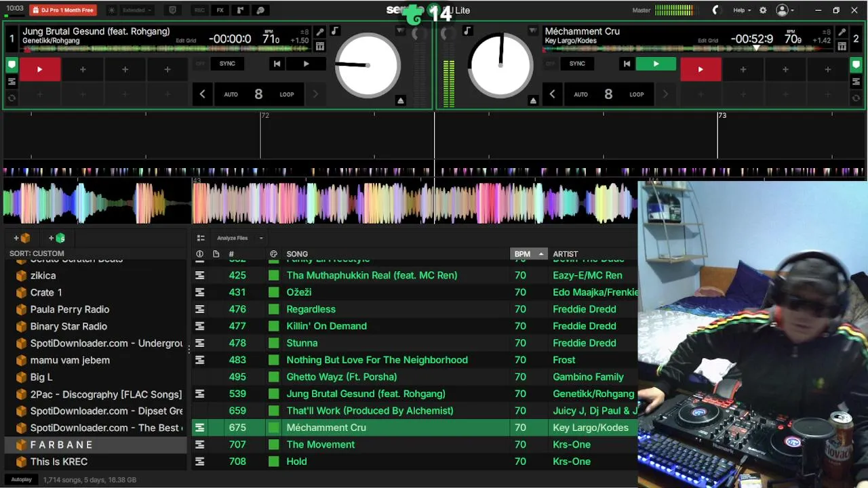
Task: Click Edit Grid on deck 1
Action: tap(186, 41)
